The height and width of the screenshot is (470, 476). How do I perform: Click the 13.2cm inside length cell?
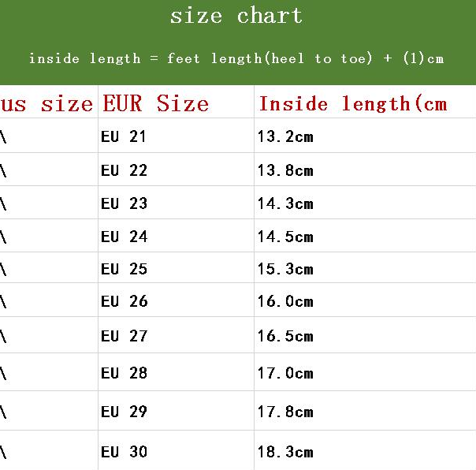point(285,136)
